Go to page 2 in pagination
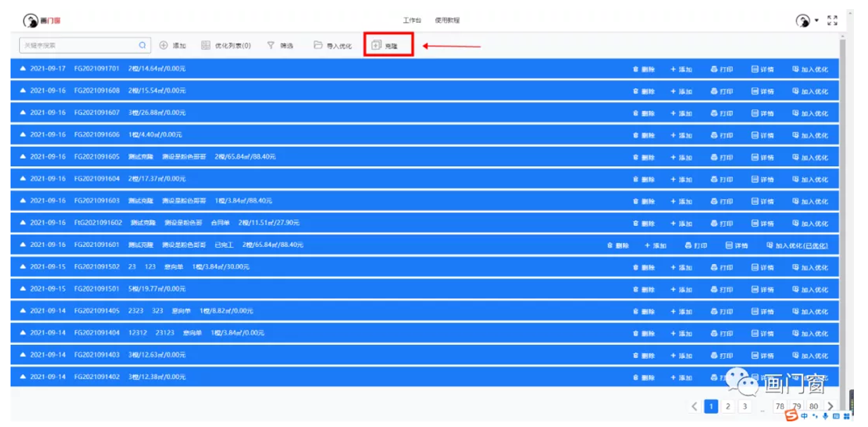 tap(728, 406)
